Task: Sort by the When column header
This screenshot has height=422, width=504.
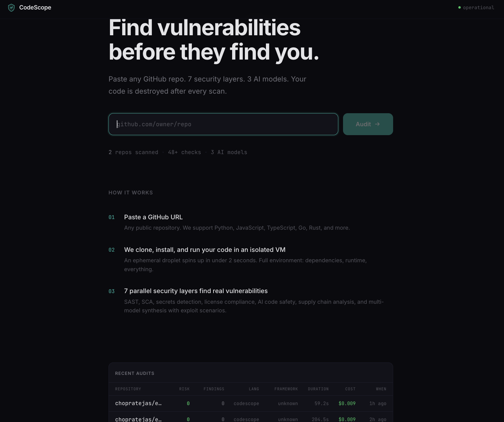Action: 381,389
